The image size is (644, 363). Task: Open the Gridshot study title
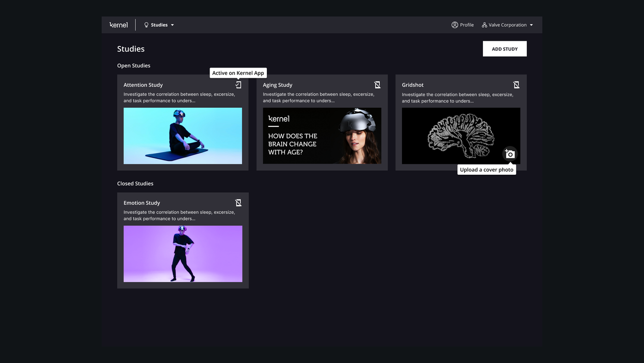coord(413,85)
